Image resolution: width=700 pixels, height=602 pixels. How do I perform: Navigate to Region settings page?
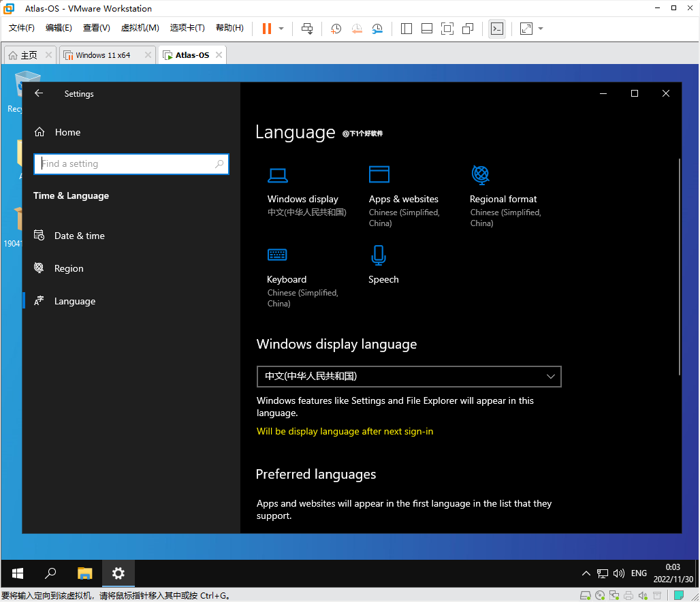pos(69,268)
